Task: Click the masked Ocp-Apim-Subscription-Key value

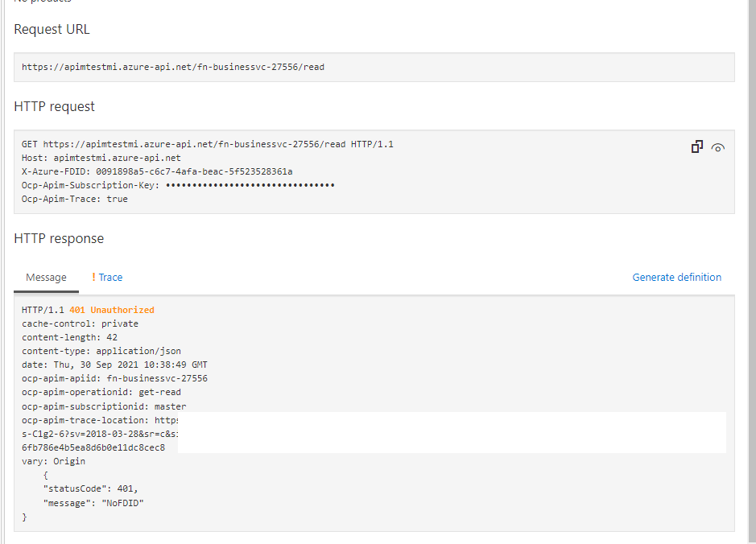Action: coord(250,185)
